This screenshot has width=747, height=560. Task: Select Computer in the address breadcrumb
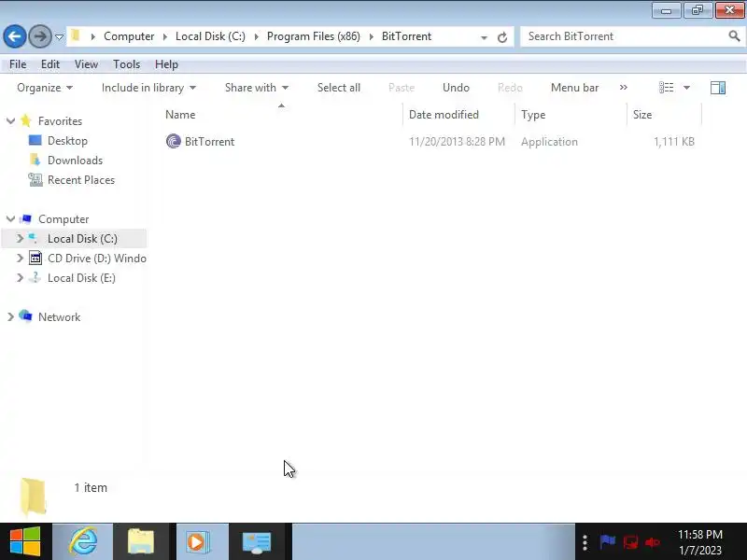129,36
